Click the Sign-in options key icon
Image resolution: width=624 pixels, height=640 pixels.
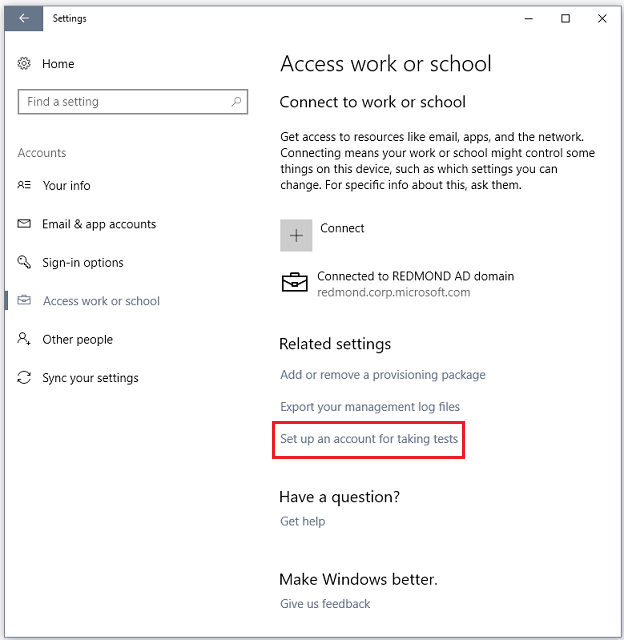24,262
